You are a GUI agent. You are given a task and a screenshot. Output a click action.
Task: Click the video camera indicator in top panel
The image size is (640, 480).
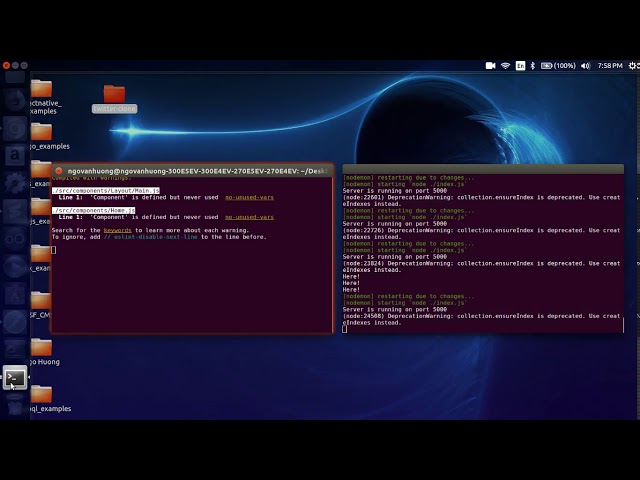coord(490,66)
